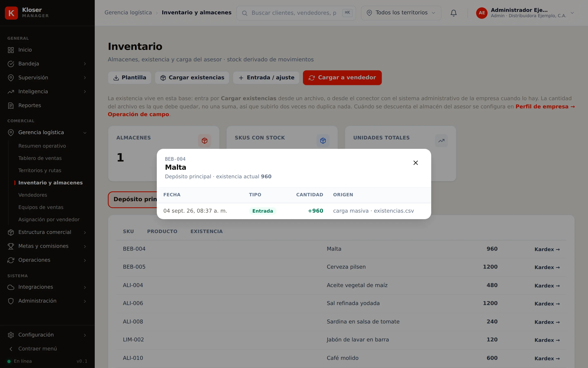Expand the Integraciones chevron
Screen dimensions: 588x368
[85, 287]
